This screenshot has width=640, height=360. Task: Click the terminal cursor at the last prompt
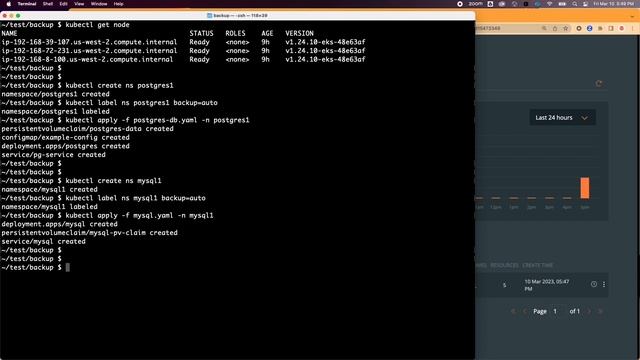point(68,267)
